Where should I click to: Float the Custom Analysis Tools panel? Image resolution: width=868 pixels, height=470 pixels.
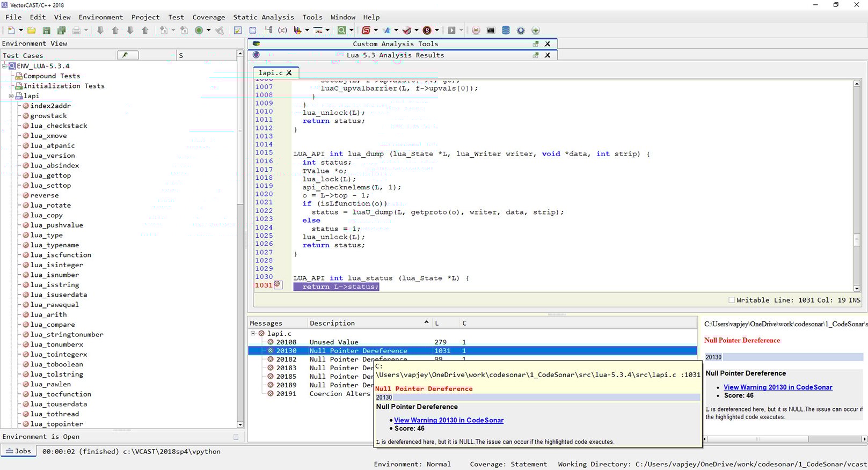[x=536, y=44]
